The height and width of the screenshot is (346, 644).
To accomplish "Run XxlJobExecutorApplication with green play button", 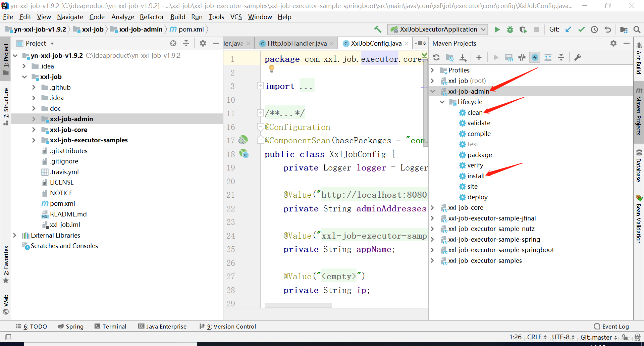I will click(497, 30).
